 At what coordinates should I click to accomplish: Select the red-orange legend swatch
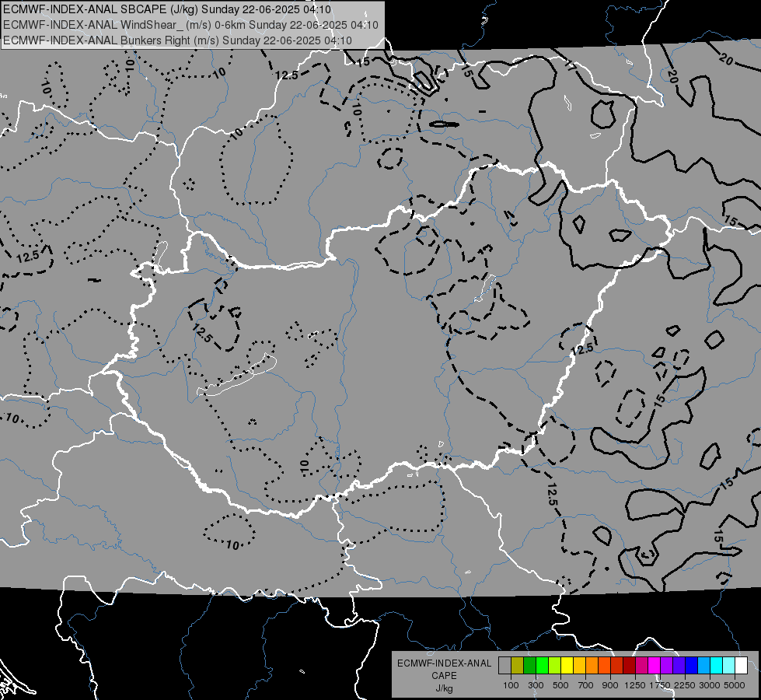604,665
